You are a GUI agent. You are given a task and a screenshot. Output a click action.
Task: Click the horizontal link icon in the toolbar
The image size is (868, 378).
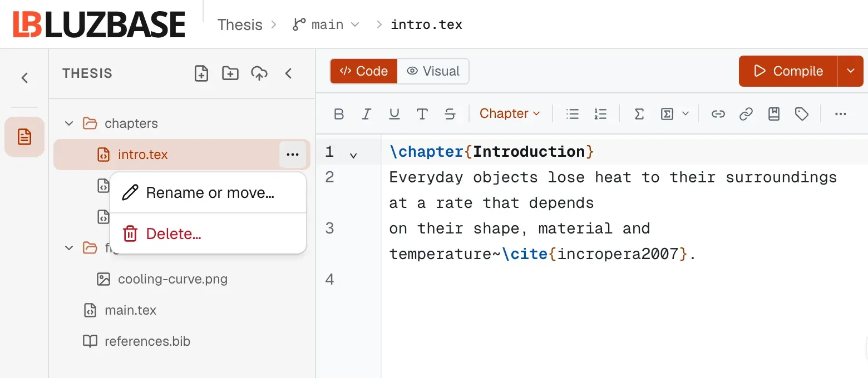(718, 114)
